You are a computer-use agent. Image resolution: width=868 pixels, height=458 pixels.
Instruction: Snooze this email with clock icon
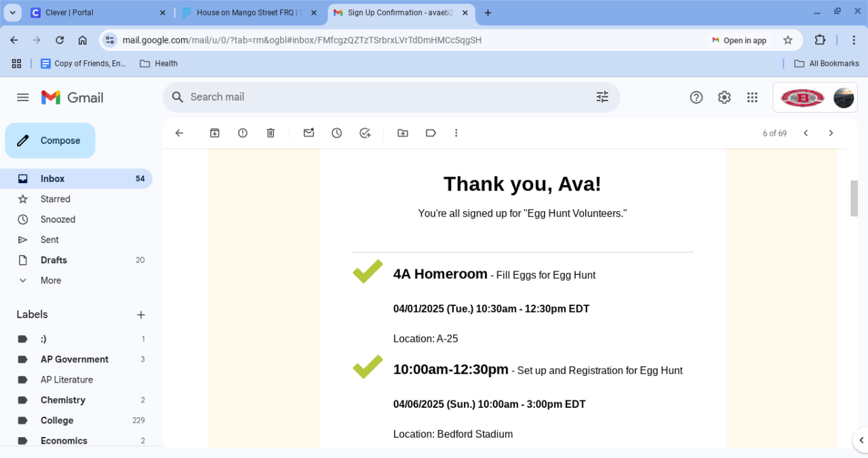tap(337, 133)
